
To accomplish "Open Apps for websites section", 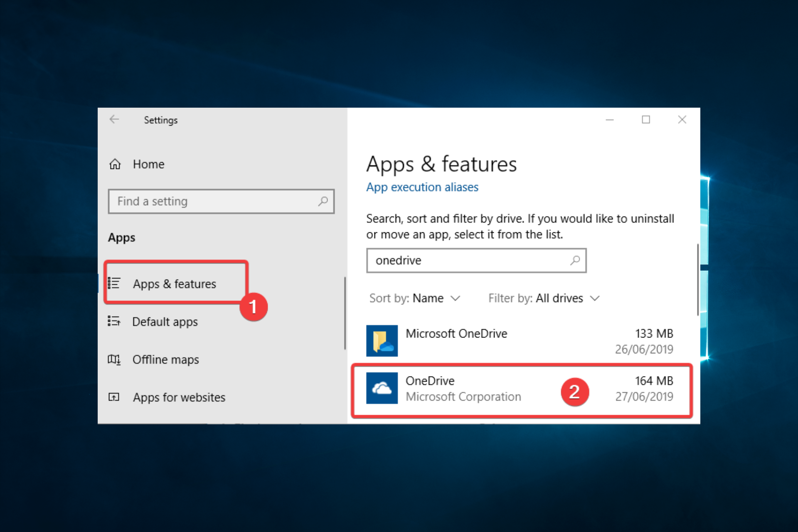I will 179,397.
